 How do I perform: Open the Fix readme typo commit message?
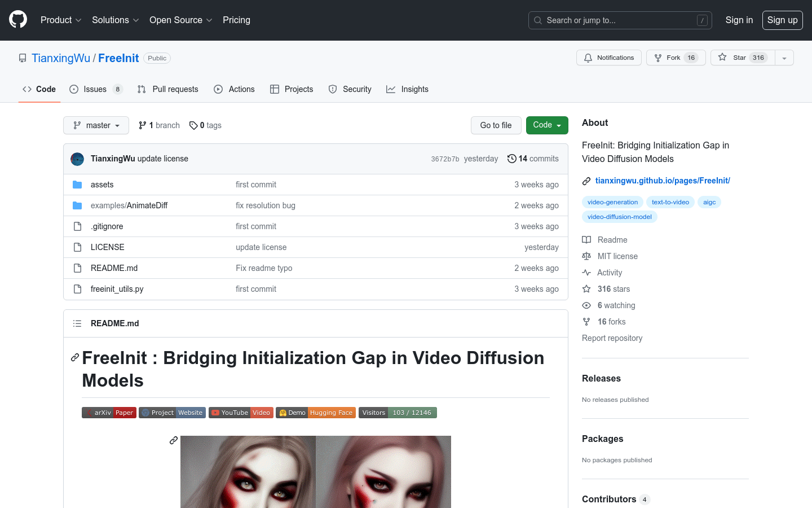click(264, 268)
